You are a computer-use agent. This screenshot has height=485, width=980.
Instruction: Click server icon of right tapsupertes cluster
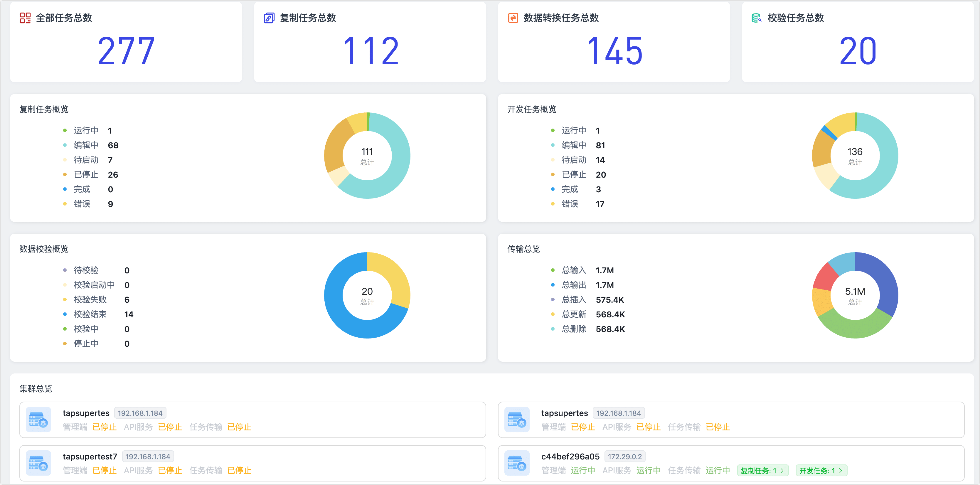(x=517, y=420)
